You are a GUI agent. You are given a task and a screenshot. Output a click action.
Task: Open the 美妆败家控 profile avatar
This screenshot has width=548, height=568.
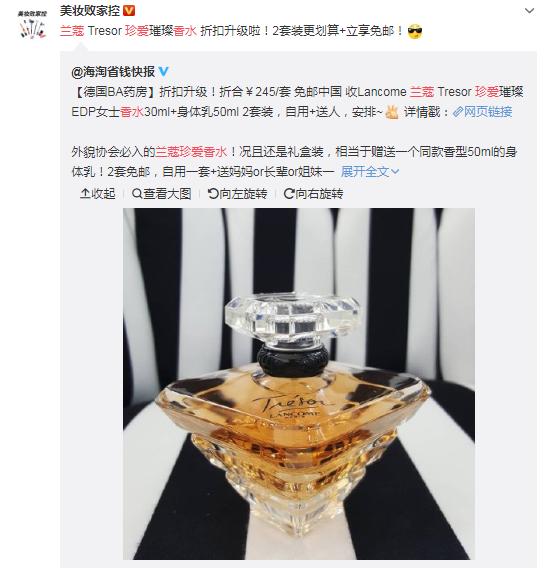(x=32, y=24)
